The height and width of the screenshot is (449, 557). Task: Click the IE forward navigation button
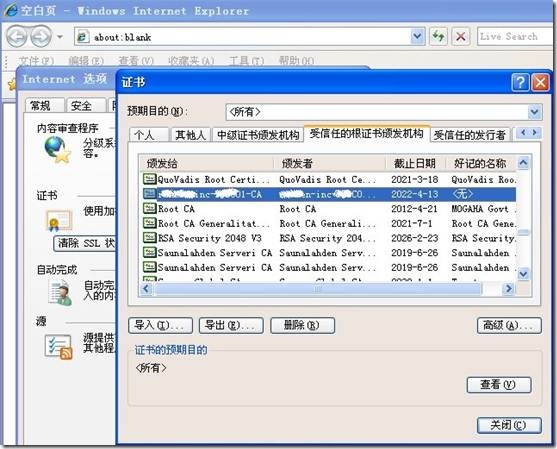pyautogui.click(x=41, y=36)
